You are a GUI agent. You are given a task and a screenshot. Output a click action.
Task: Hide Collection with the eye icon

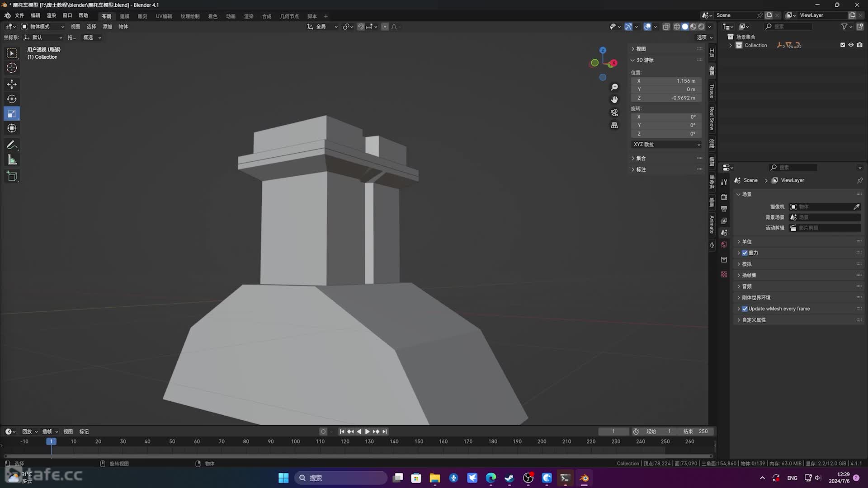click(851, 45)
